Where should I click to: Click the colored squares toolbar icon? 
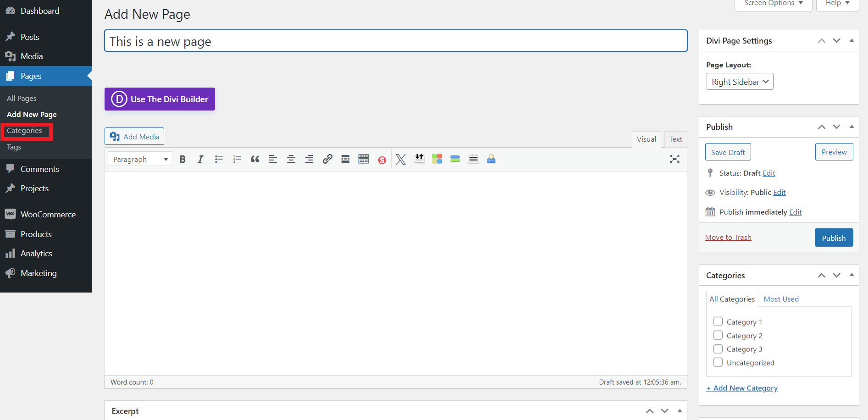click(437, 159)
